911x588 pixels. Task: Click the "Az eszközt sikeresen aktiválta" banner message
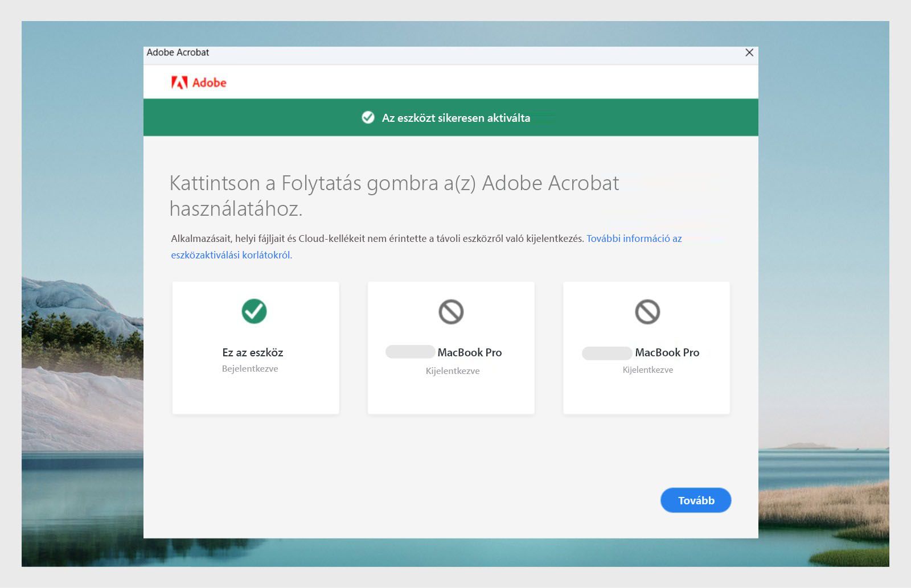[x=456, y=118]
